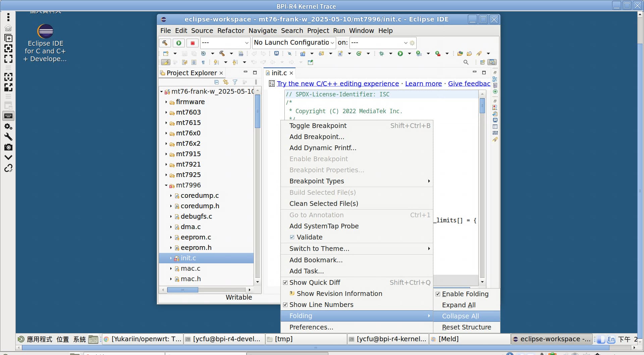The height and width of the screenshot is (355, 644).
Task: Click the Filter icon in Project Explorer
Action: [235, 82]
